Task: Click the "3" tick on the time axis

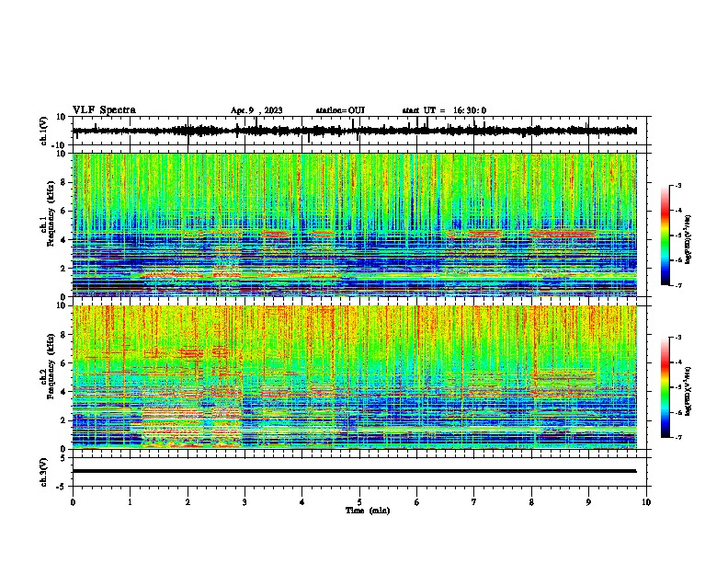Action: (x=245, y=502)
